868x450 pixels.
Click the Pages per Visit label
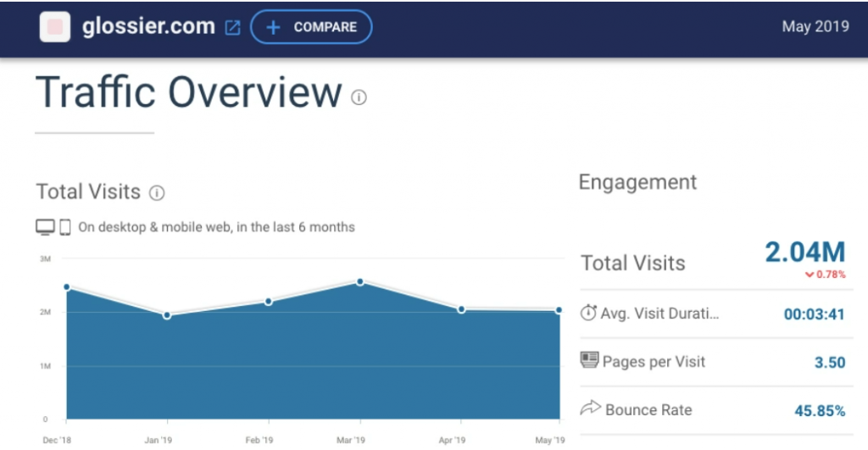[x=654, y=361]
